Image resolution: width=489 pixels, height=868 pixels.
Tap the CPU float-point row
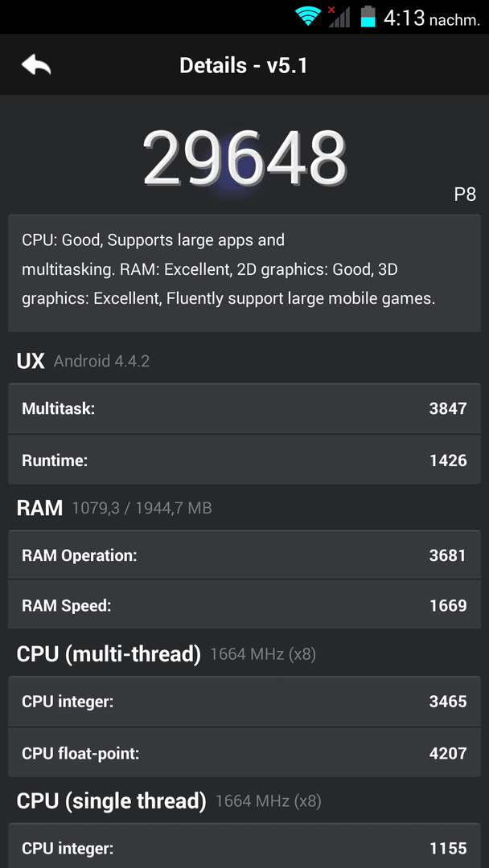pos(244,753)
